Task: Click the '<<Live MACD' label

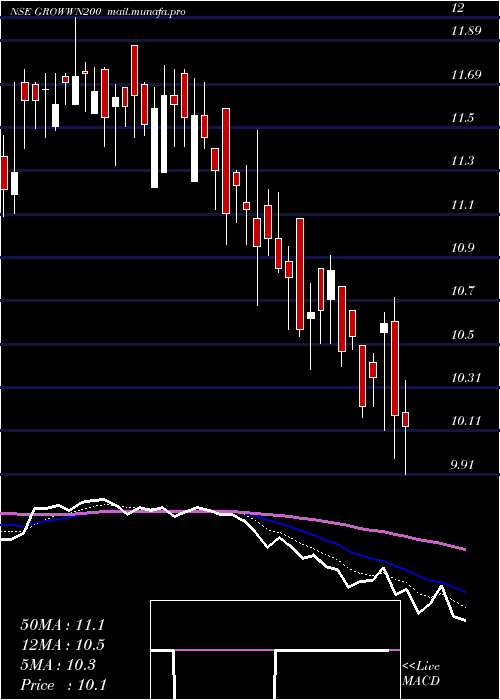Action: [x=421, y=674]
